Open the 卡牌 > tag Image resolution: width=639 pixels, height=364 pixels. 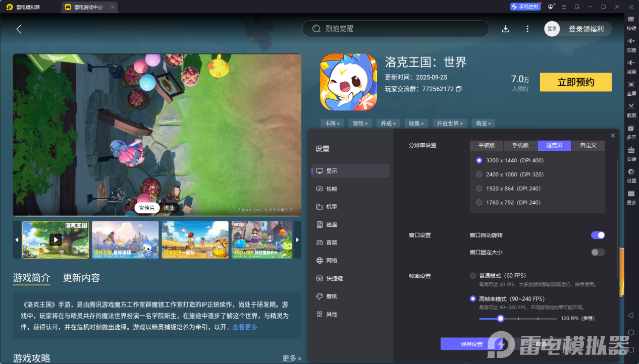(x=332, y=123)
